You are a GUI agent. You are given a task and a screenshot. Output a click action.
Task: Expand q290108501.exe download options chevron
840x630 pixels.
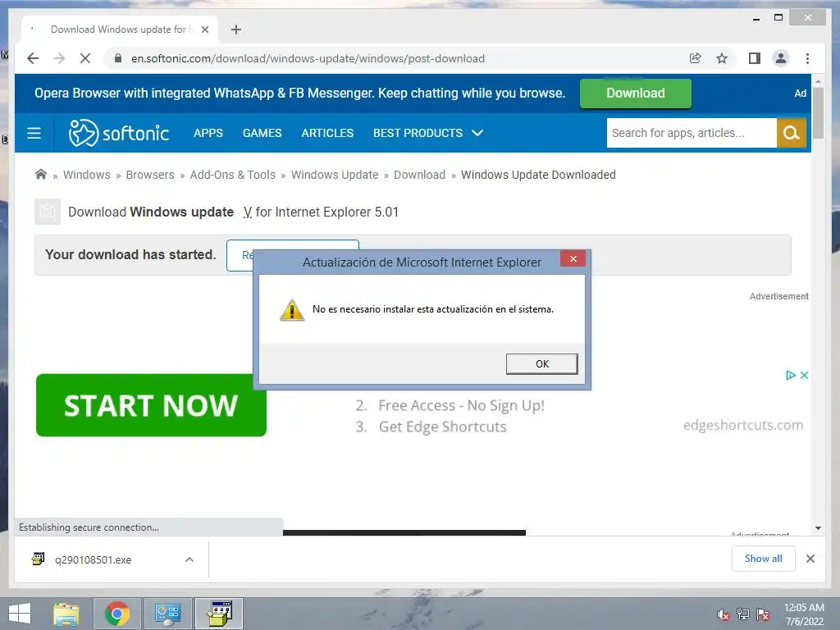(x=189, y=559)
